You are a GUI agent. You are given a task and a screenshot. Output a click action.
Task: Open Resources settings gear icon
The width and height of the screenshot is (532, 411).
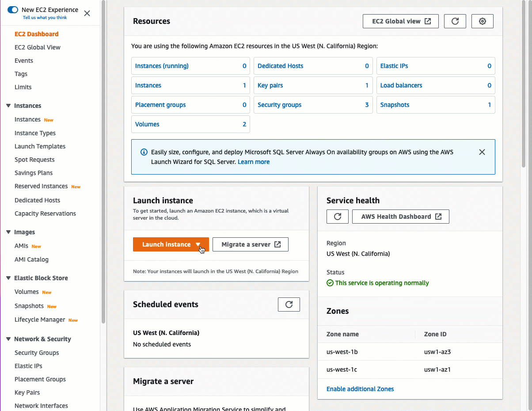click(x=482, y=21)
